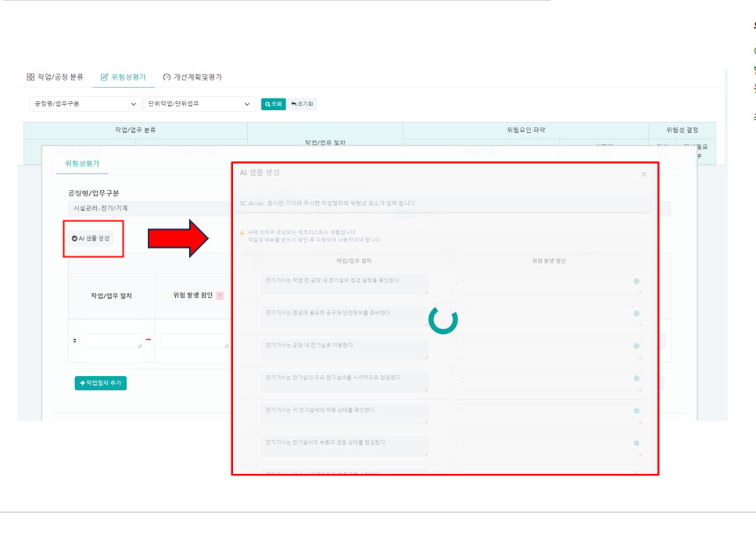Open the 단위작업/단위업무 dropdown

pos(199,104)
